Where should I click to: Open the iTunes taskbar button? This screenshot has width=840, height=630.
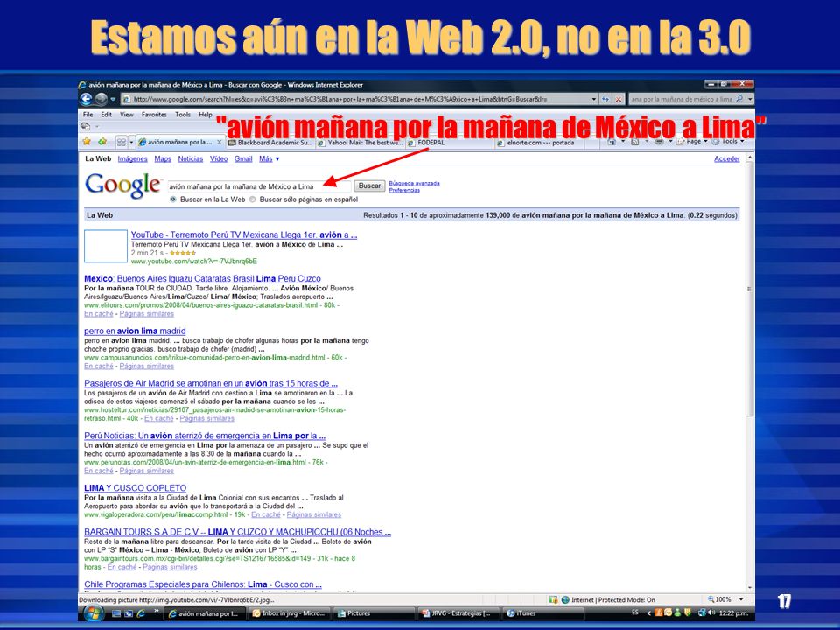(543, 613)
